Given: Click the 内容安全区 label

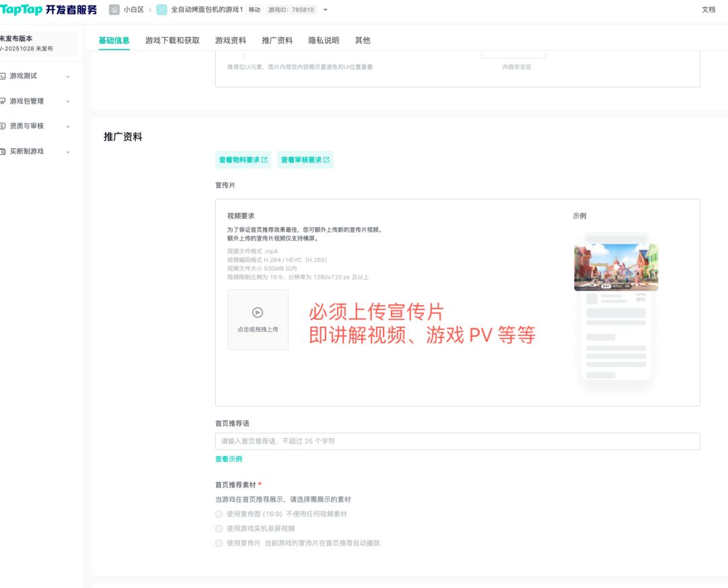Looking at the screenshot, I should tap(516, 67).
